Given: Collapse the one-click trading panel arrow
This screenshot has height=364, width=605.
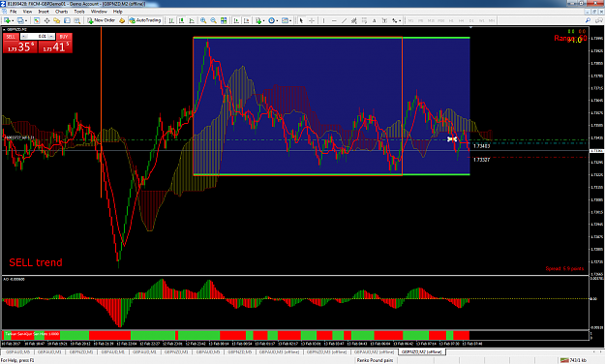Looking at the screenshot, I should (x=4, y=29).
